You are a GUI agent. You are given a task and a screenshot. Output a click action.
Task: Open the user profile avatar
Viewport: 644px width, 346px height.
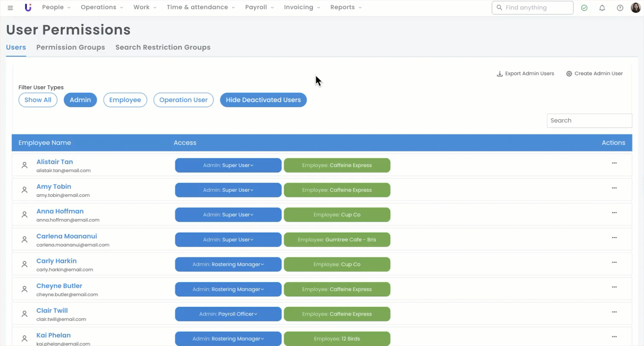coord(635,8)
